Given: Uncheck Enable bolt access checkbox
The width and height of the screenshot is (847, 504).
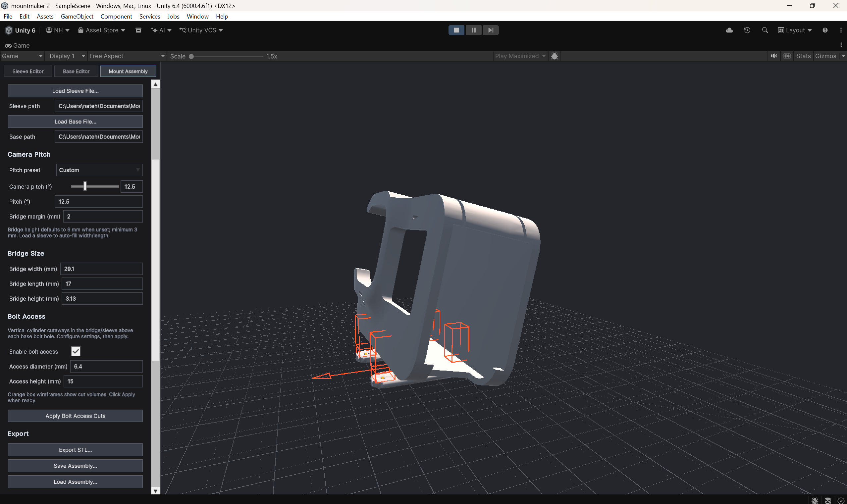Looking at the screenshot, I should pyautogui.click(x=76, y=351).
